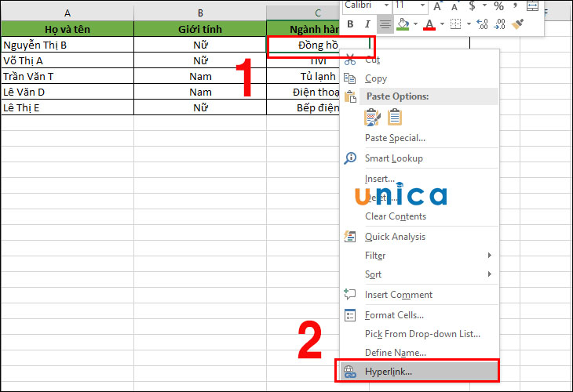Apply Percent Style from the mini toolbar

[x=498, y=6]
